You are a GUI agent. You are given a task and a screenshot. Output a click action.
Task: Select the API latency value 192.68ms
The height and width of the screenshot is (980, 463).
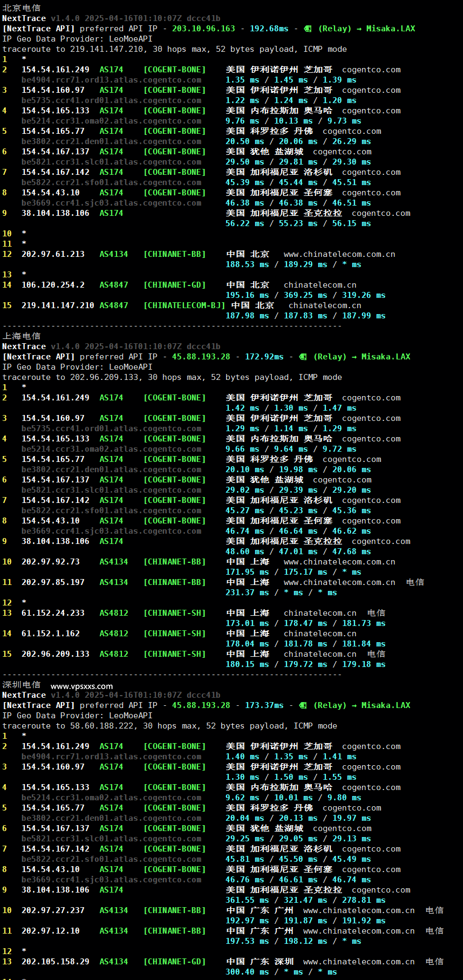pyautogui.click(x=269, y=29)
